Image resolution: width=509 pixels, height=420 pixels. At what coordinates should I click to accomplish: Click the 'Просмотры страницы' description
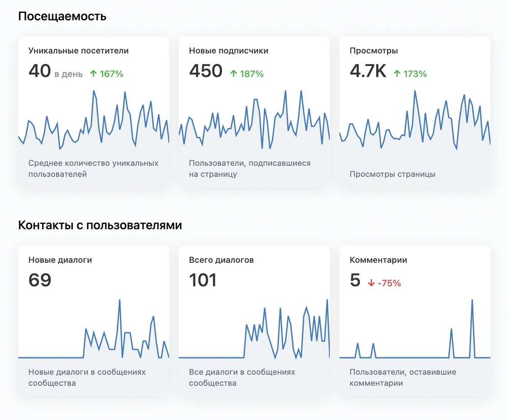coord(392,174)
